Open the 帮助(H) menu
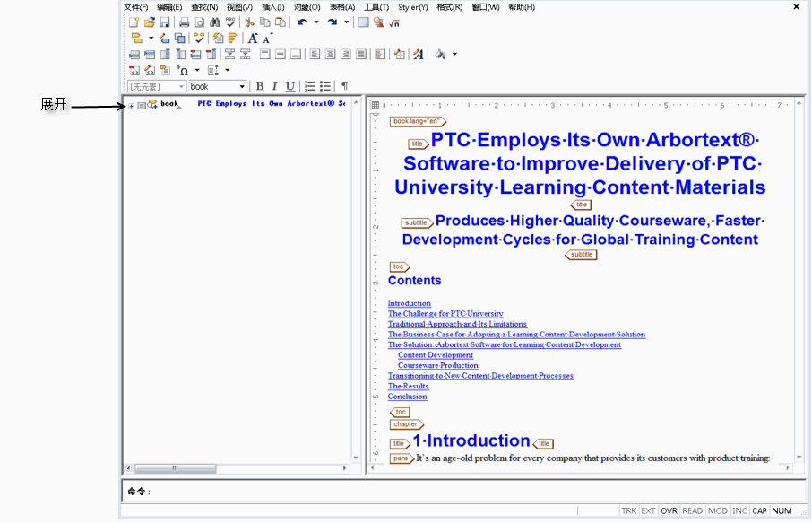The height and width of the screenshot is (523, 812). click(x=522, y=7)
